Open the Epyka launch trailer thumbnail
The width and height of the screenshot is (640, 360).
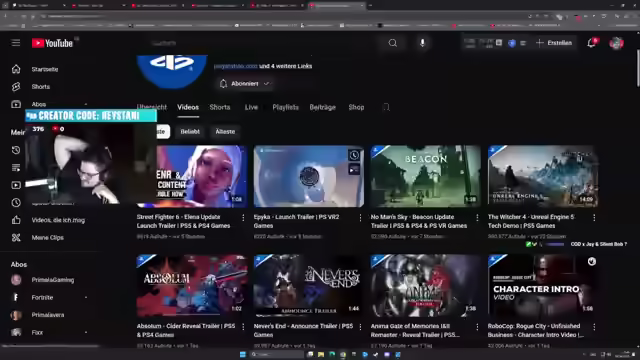pyautogui.click(x=309, y=176)
